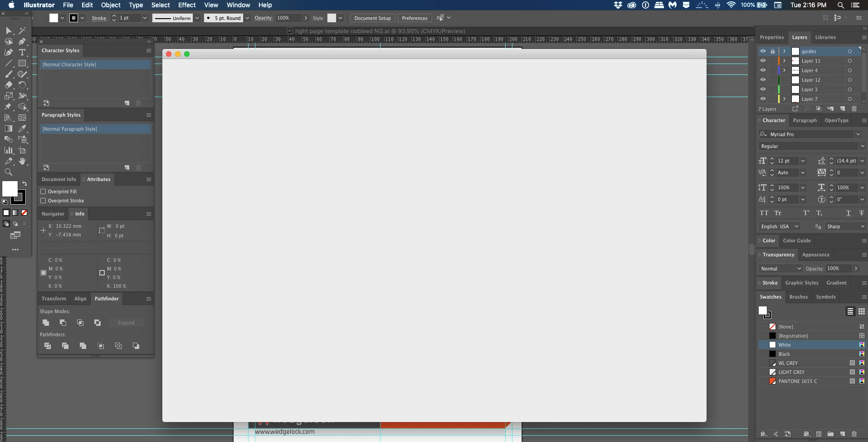Image resolution: width=868 pixels, height=442 pixels.
Task: Show swatches in thumbnail grid view
Action: 862,311
